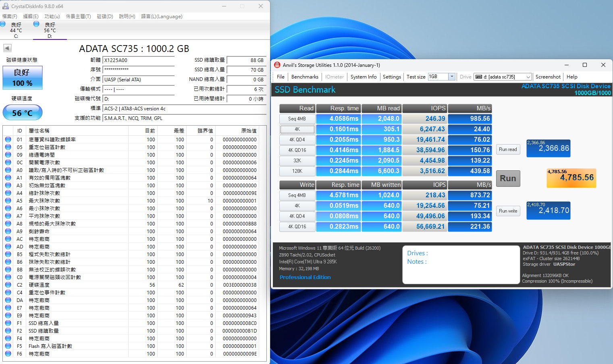Click the write score 2,418.70 box
Image resolution: width=613 pixels, height=364 pixels.
click(549, 211)
